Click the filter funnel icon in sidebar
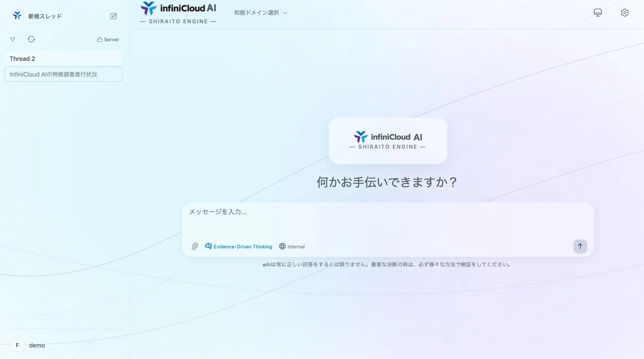The width and height of the screenshot is (644, 359). point(13,39)
